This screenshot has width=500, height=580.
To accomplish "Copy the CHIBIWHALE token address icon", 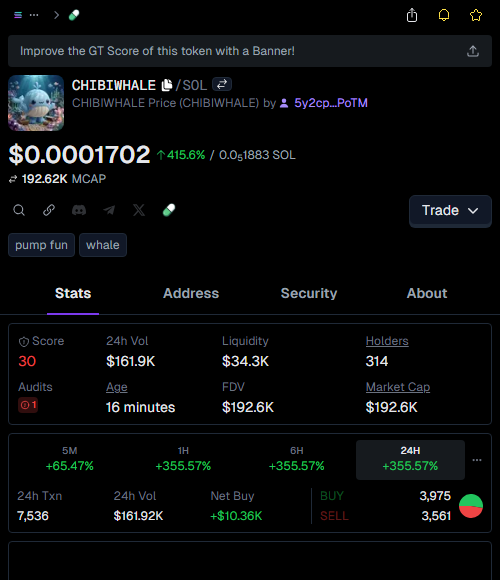I will (167, 85).
